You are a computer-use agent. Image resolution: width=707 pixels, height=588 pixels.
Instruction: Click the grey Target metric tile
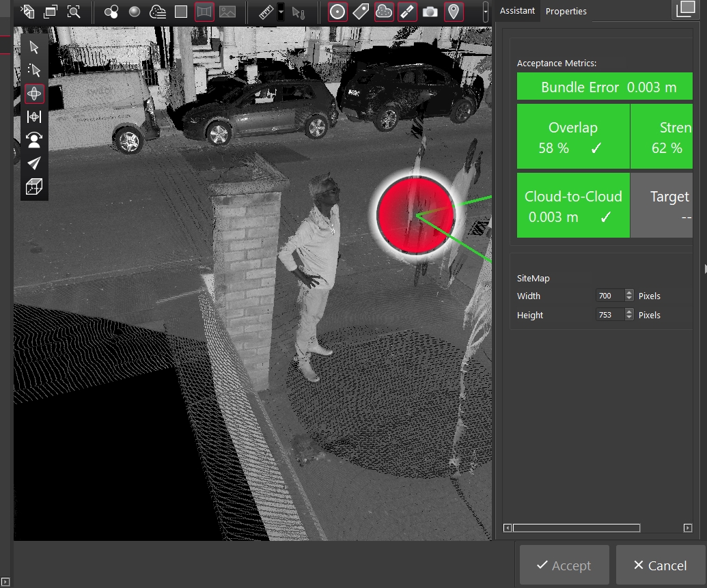(662, 205)
